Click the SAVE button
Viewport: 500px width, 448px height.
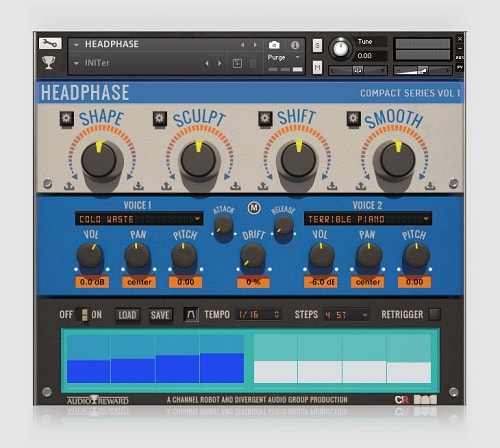[160, 315]
